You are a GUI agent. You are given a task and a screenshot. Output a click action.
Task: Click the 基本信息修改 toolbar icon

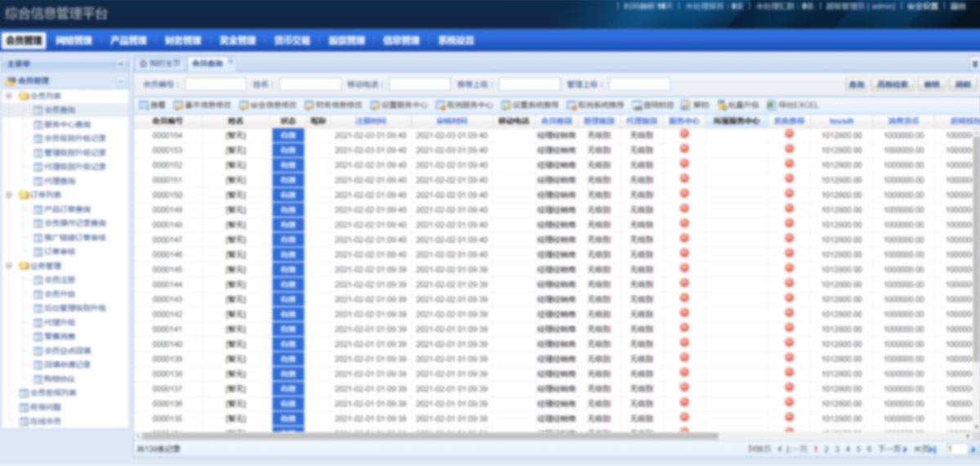[x=177, y=105]
